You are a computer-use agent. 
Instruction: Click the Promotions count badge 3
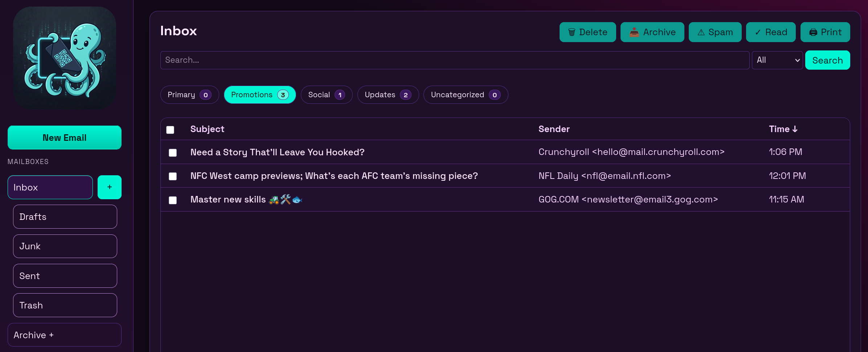(283, 95)
